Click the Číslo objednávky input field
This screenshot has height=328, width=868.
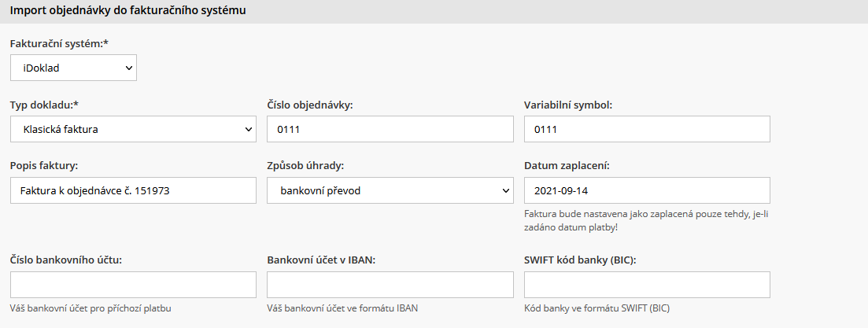pyautogui.click(x=390, y=129)
